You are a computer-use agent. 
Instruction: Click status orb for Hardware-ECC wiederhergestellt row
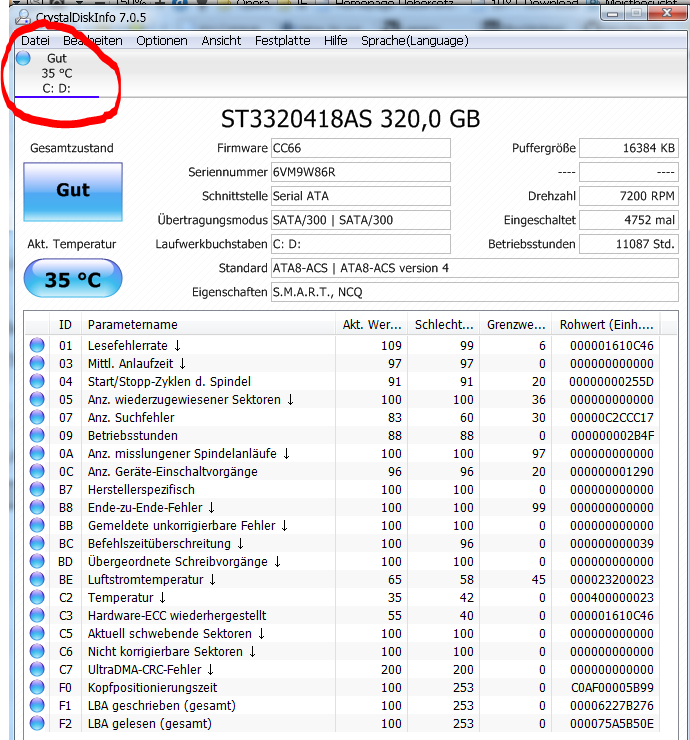pos(37,615)
